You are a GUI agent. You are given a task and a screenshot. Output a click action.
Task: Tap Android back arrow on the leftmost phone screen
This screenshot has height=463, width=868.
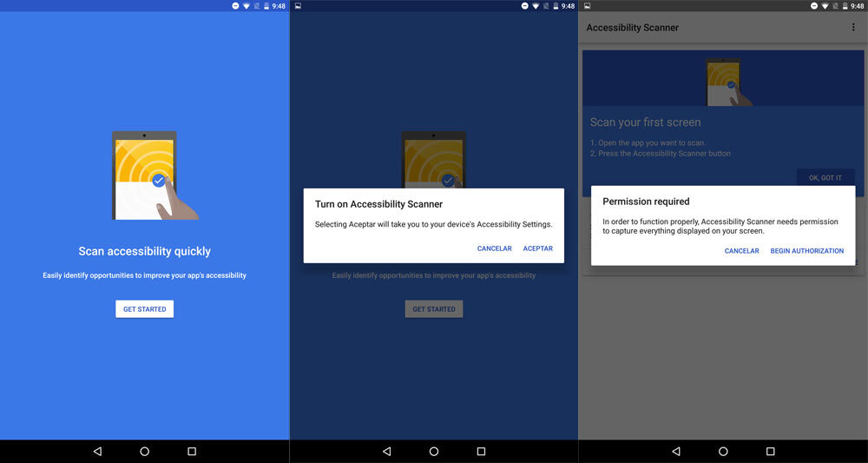pos(97,452)
